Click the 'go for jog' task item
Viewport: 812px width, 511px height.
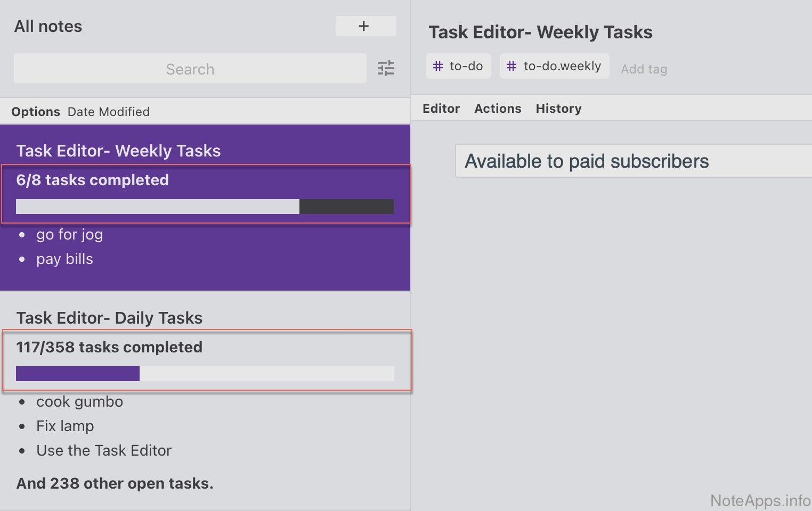[x=69, y=234]
